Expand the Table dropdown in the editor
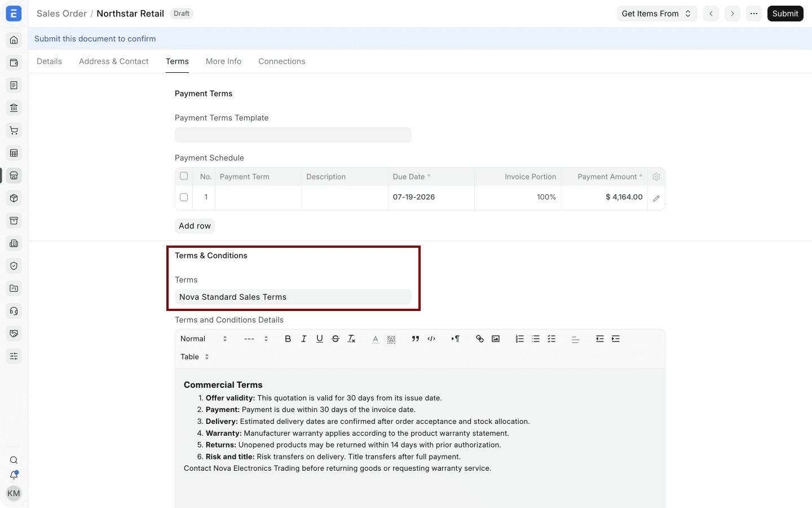The width and height of the screenshot is (812, 508). [x=195, y=357]
